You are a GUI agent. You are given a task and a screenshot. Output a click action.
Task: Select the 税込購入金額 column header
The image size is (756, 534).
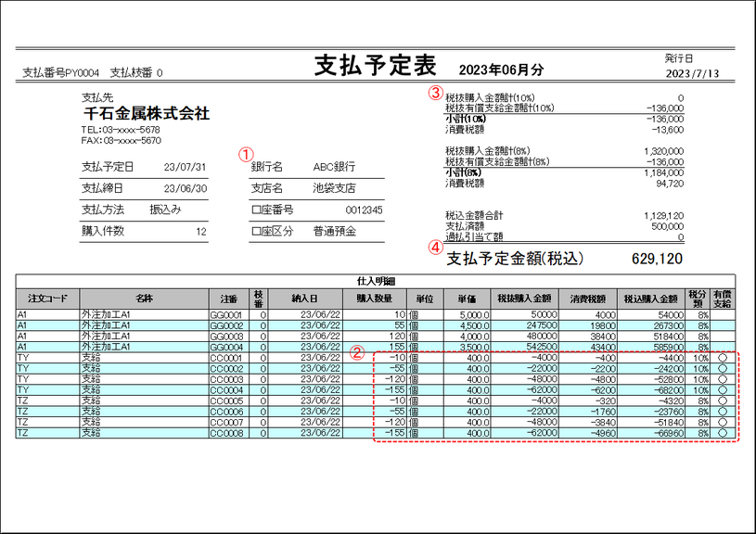click(651, 295)
